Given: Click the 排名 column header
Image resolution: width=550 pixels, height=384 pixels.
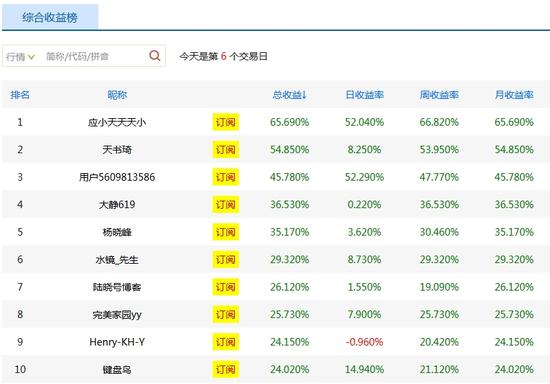Looking at the screenshot, I should point(20,95).
